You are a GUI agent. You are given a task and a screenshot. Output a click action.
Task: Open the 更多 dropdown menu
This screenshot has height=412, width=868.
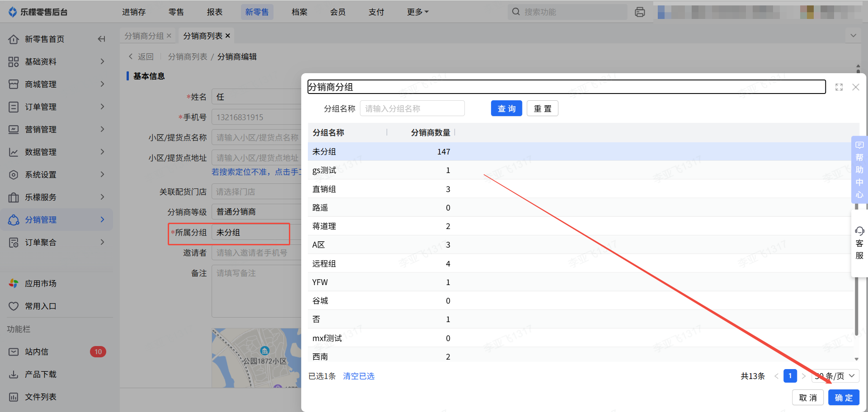click(417, 12)
